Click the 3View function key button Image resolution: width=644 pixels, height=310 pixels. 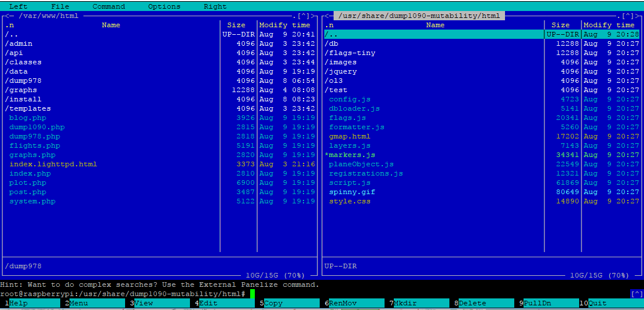(x=159, y=303)
